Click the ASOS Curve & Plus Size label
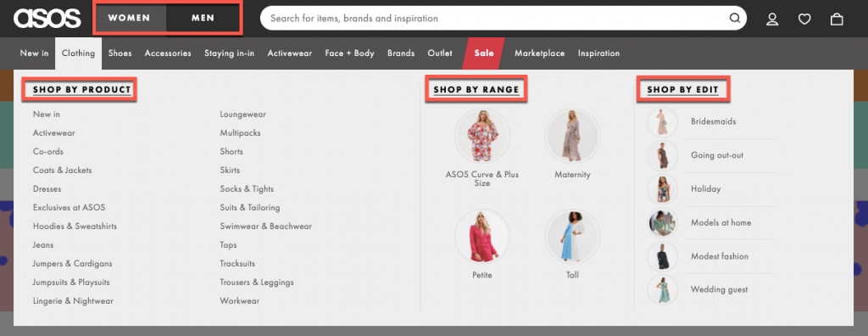 tap(482, 178)
